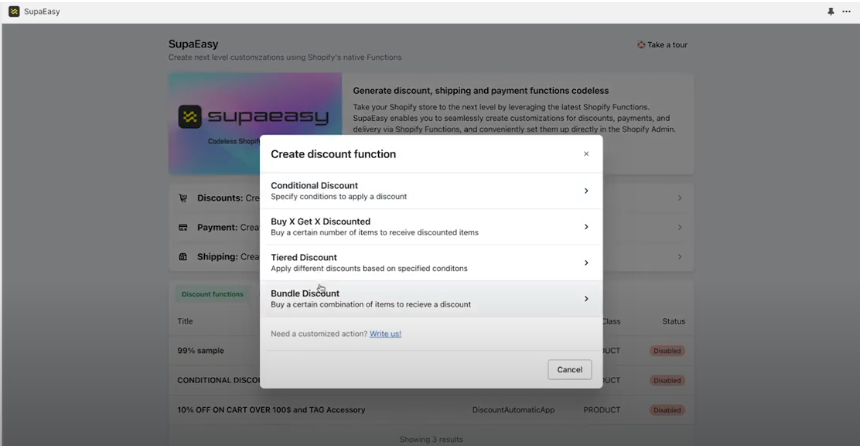Screen dimensions: 860x446
Task: Click PRODUCT cell in 10% OFF row
Action: [x=602, y=410]
